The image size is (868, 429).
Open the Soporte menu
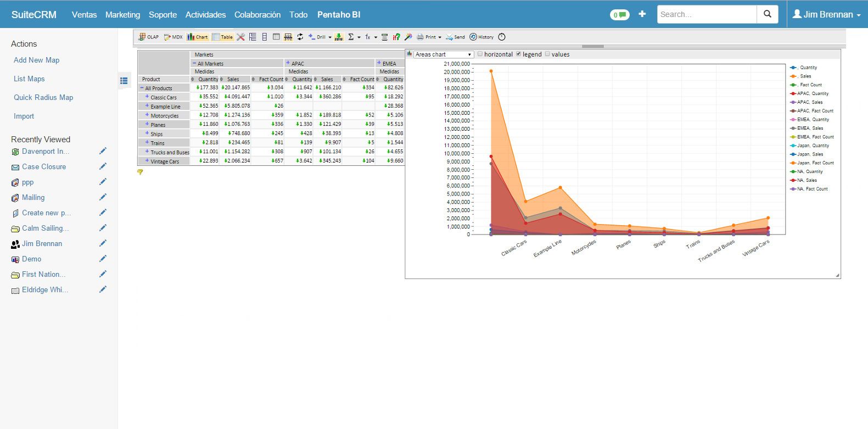pyautogui.click(x=163, y=14)
